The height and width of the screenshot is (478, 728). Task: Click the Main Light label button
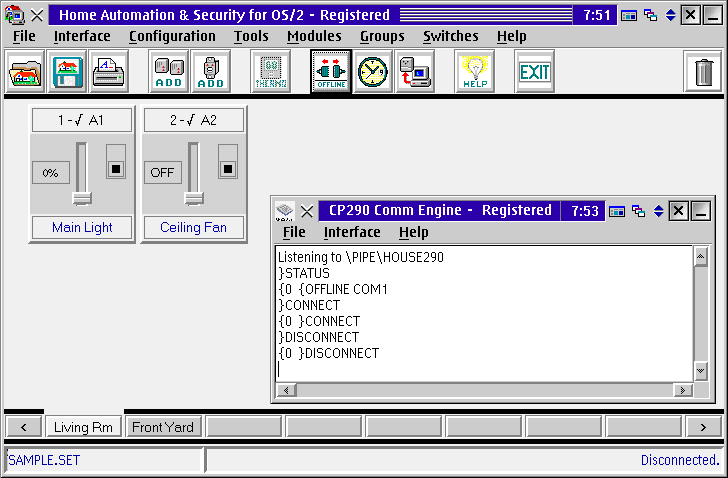tap(82, 227)
